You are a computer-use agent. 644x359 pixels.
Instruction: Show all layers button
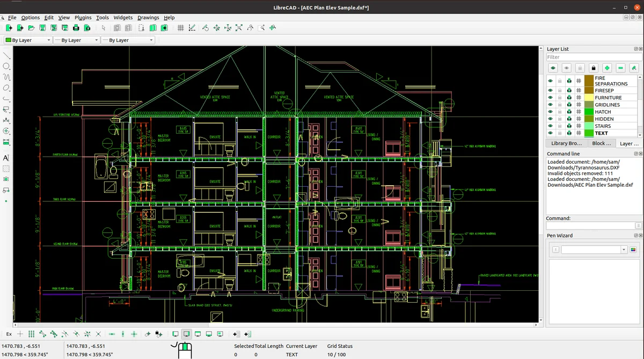[553, 68]
